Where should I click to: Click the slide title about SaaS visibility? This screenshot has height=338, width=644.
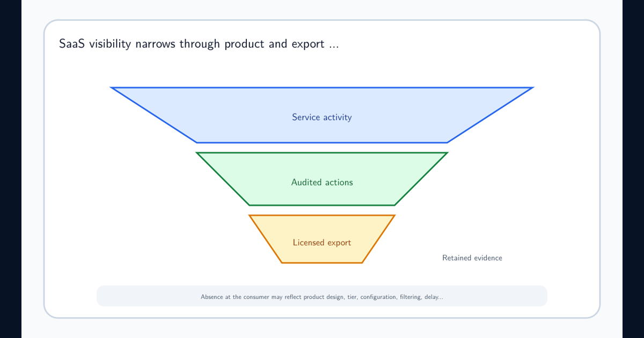click(x=199, y=44)
